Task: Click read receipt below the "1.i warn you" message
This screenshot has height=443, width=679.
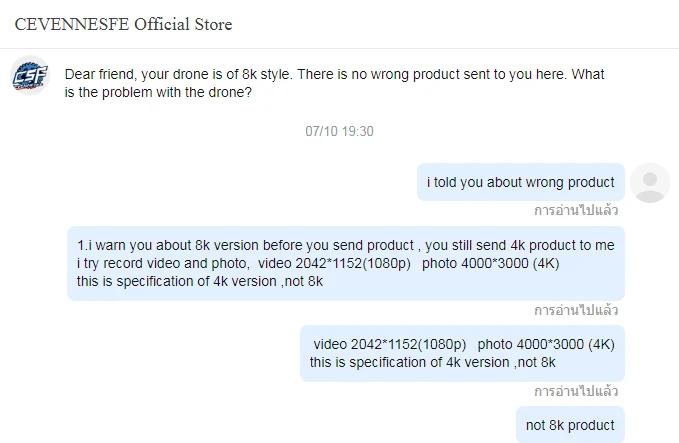Action: 575,310
